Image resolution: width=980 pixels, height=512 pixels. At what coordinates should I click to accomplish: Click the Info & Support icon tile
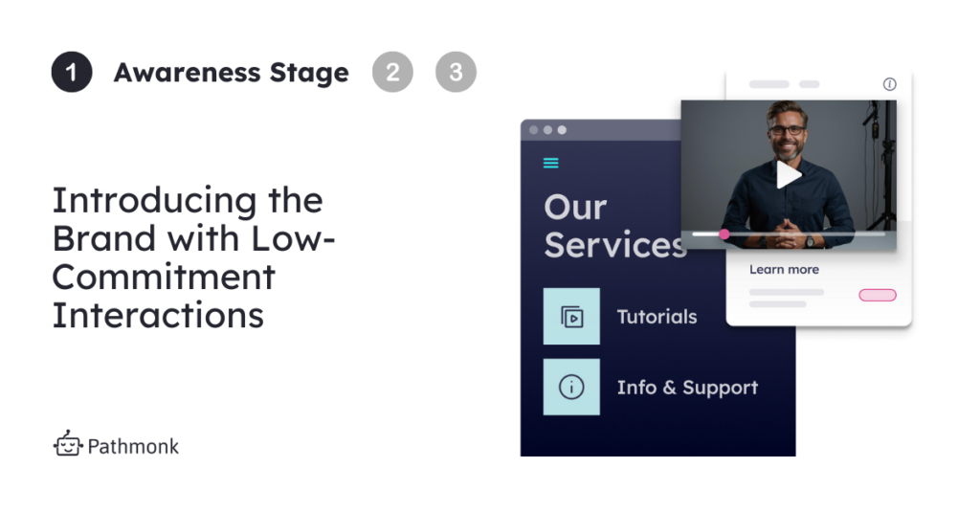571,388
